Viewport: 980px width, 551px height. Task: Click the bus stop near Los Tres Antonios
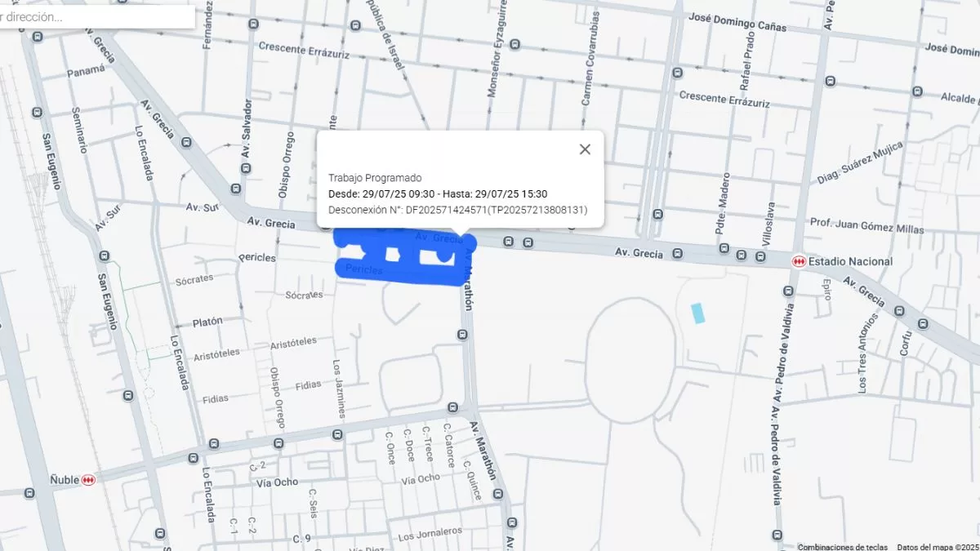point(899,311)
